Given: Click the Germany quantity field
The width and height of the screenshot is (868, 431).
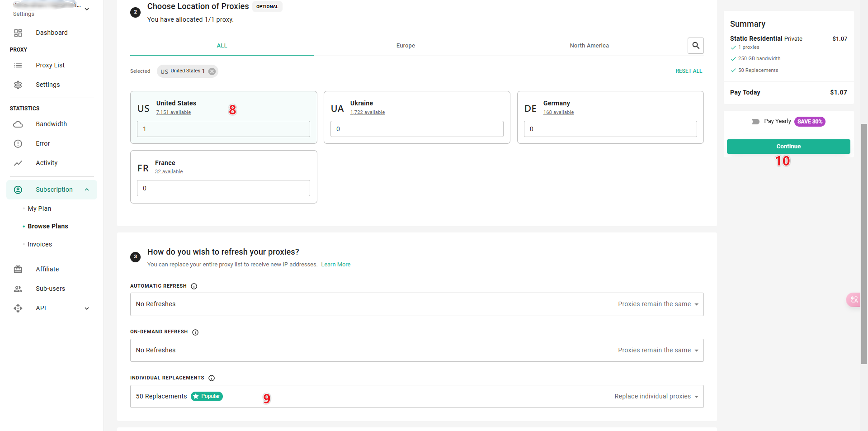Looking at the screenshot, I should pyautogui.click(x=610, y=129).
